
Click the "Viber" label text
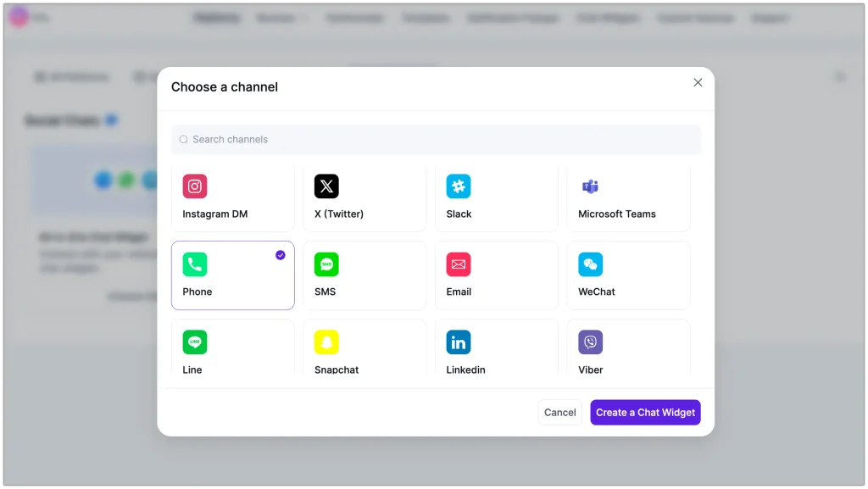[x=591, y=370]
